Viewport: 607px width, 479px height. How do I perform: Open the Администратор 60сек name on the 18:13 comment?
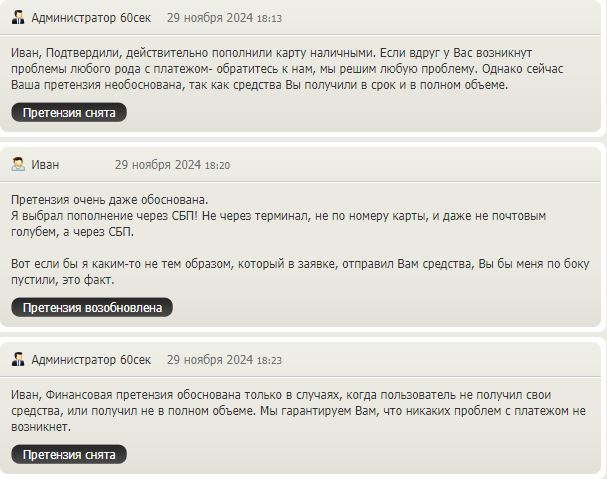click(x=91, y=18)
